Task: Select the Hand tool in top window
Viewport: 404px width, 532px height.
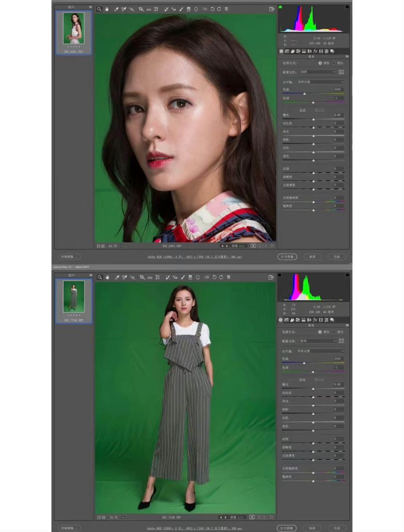Action: tap(107, 9)
